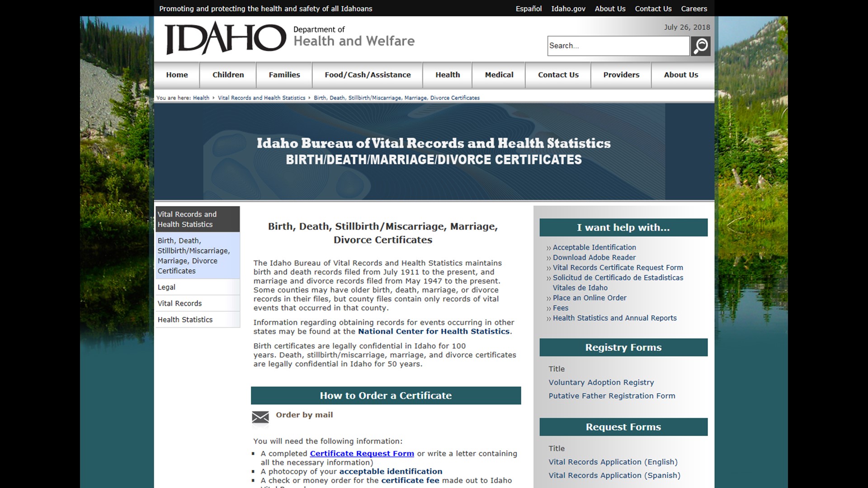Click inside the Search input field
Viewport: 868px width, 488px height.
618,46
